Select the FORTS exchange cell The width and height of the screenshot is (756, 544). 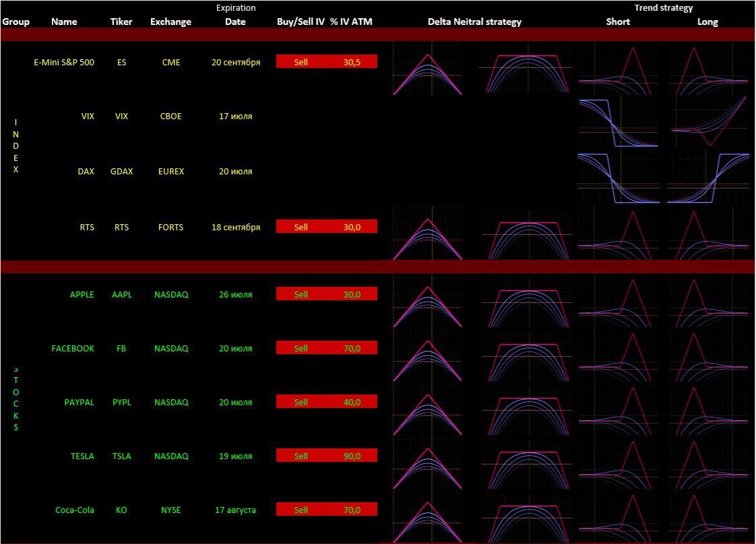click(171, 227)
